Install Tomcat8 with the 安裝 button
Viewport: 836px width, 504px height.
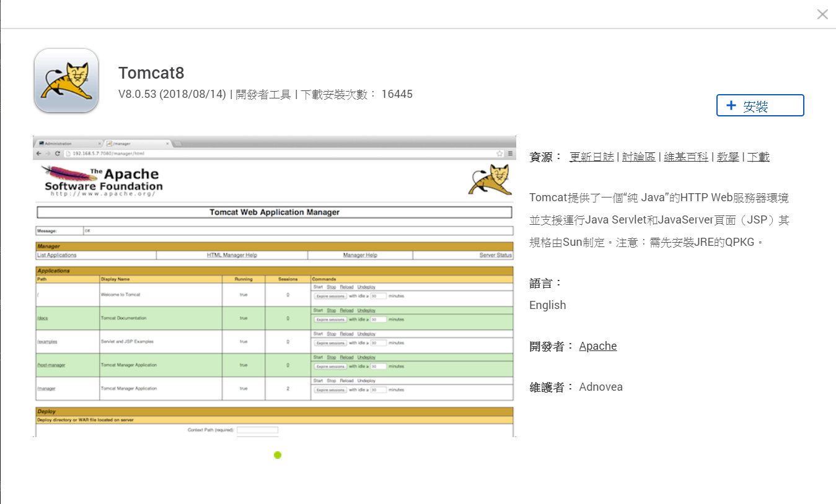[x=760, y=105]
